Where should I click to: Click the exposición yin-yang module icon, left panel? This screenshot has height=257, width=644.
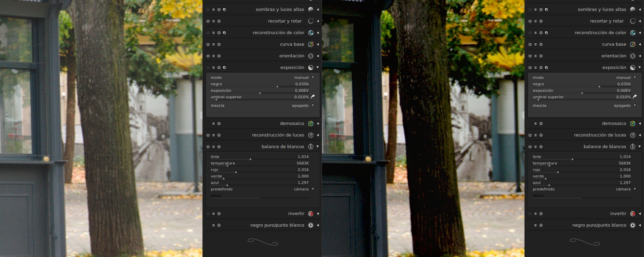[311, 68]
